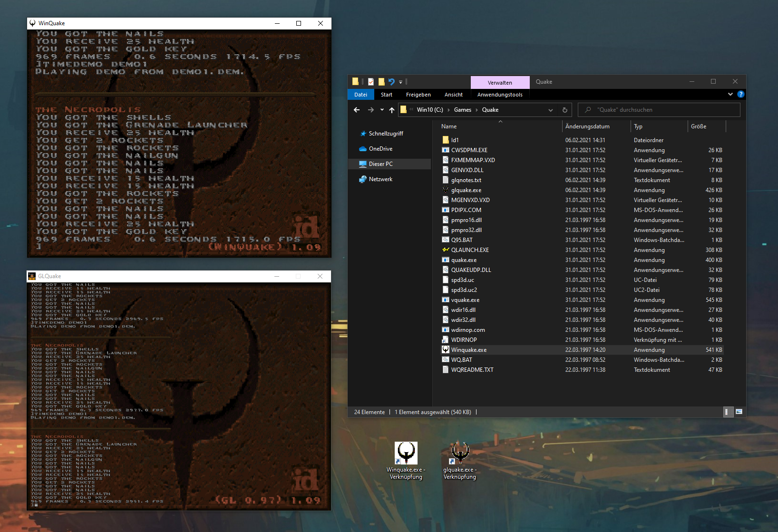Select the pmpro32.dll file name
Image resolution: width=778 pixels, height=532 pixels.
(467, 230)
